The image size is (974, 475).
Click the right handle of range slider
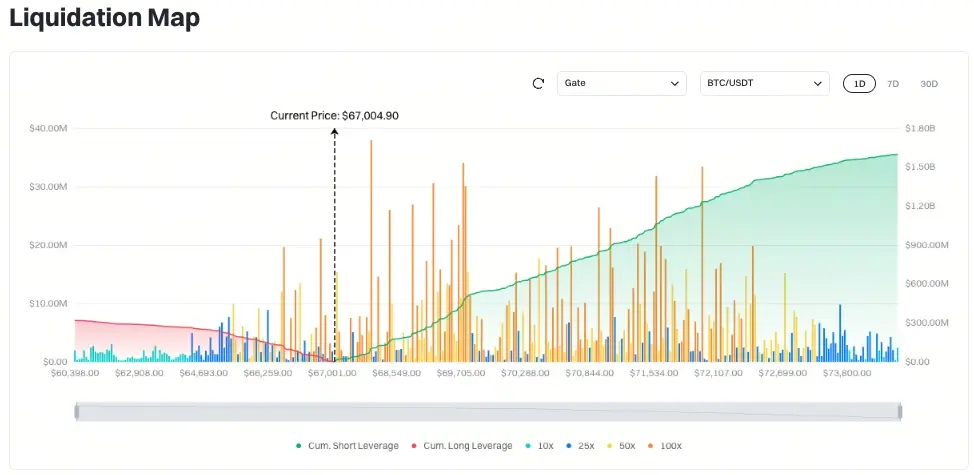pyautogui.click(x=899, y=412)
